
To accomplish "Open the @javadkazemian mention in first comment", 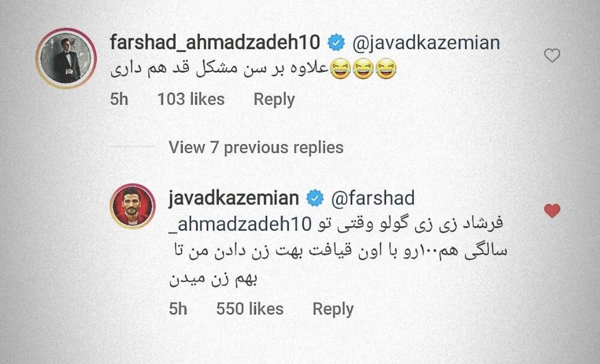I will tap(426, 43).
